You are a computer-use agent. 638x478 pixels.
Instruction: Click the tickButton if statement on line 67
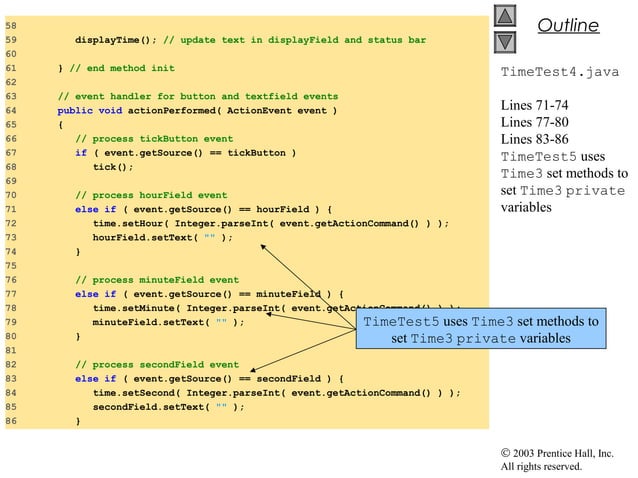(x=186, y=153)
